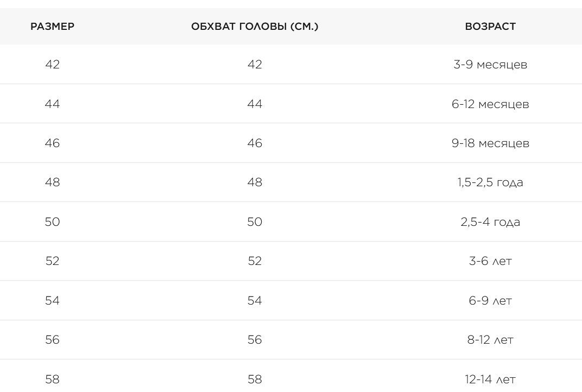Click the РАЗМЕР column header

point(52,26)
